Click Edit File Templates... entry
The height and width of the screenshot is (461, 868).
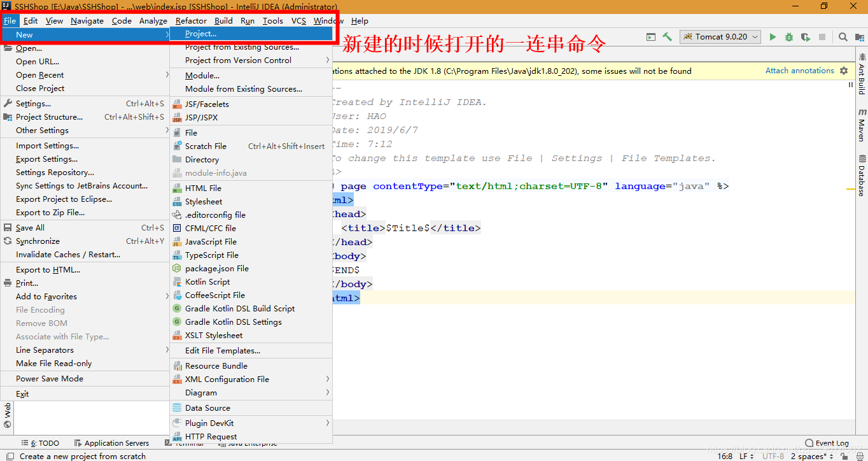(x=251, y=351)
